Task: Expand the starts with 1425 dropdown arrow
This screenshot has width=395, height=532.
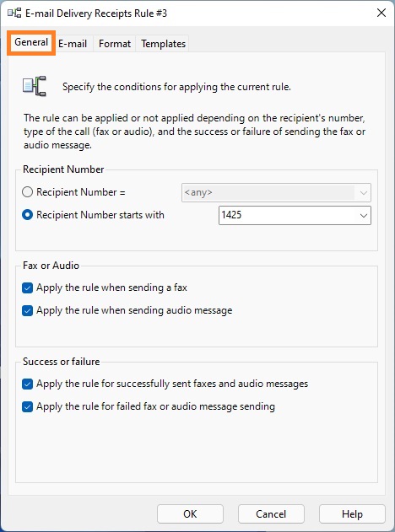Action: click(364, 216)
